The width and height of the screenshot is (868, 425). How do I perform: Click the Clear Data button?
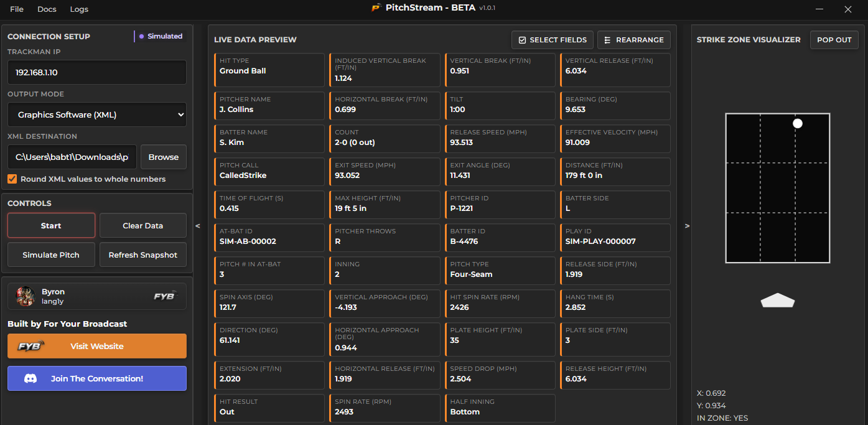143,225
